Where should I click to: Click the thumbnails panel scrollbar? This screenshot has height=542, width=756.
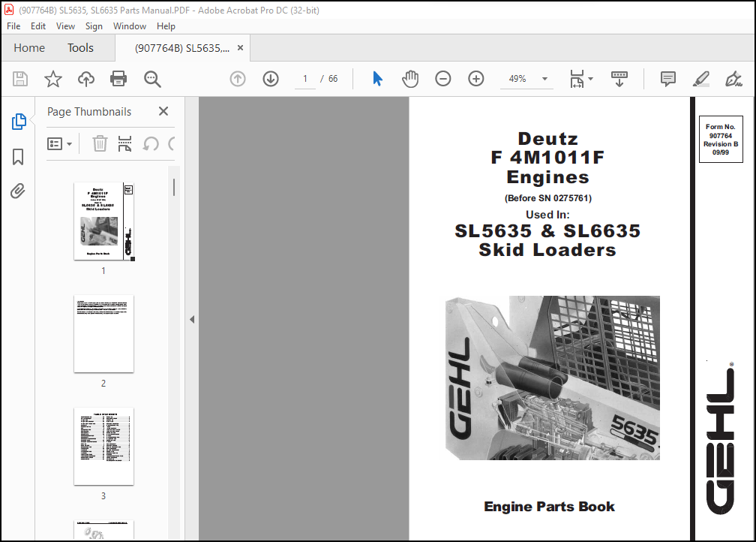[174, 187]
